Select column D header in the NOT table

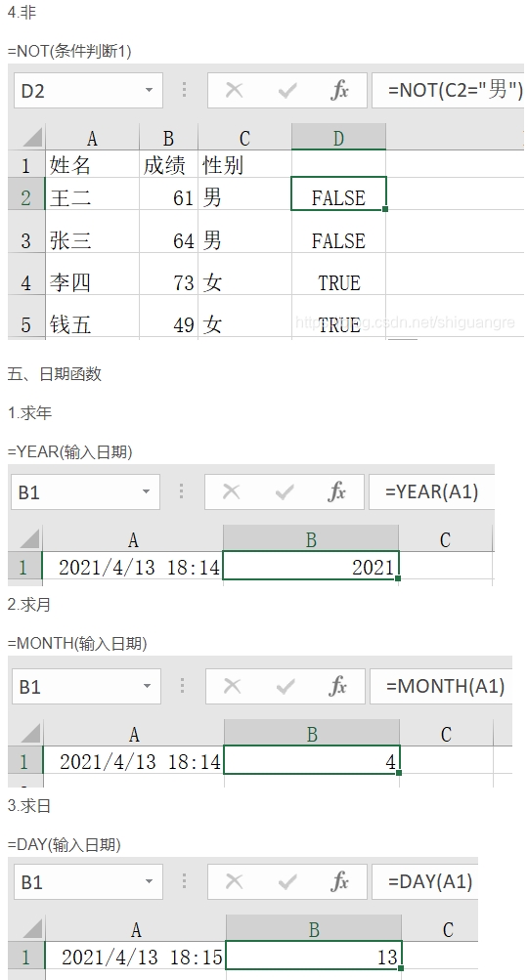click(x=338, y=137)
